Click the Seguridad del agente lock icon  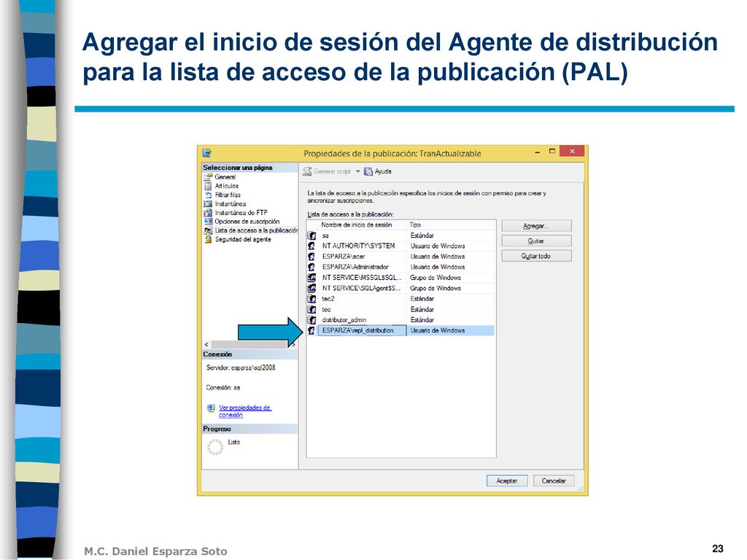(x=208, y=239)
